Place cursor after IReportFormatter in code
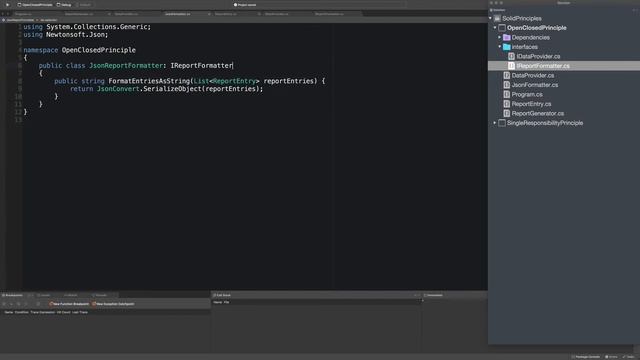The width and height of the screenshot is (640, 360). click(233, 65)
